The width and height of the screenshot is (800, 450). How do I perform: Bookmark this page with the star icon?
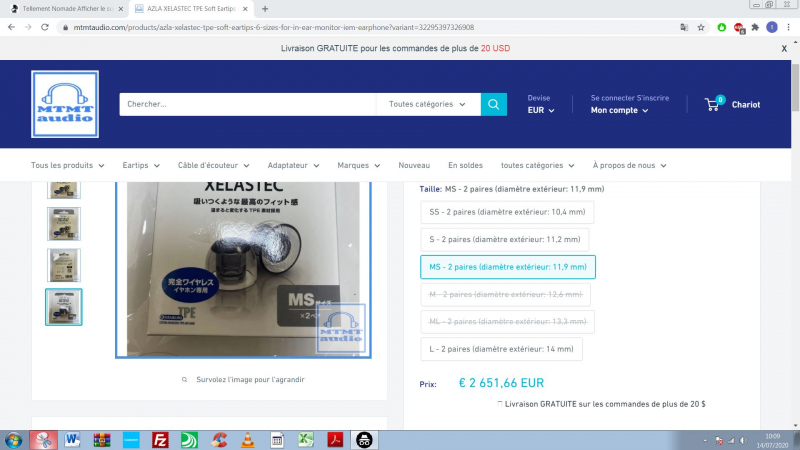click(x=701, y=27)
